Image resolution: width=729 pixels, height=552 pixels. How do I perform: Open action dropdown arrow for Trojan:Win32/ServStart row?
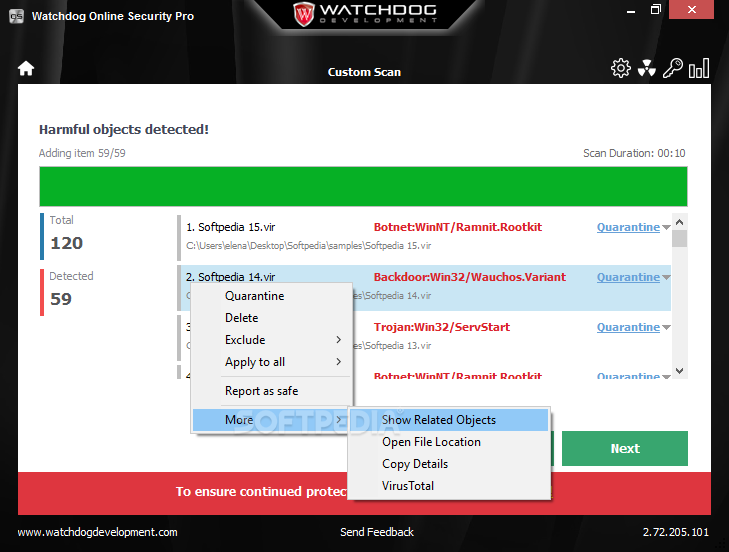point(666,328)
